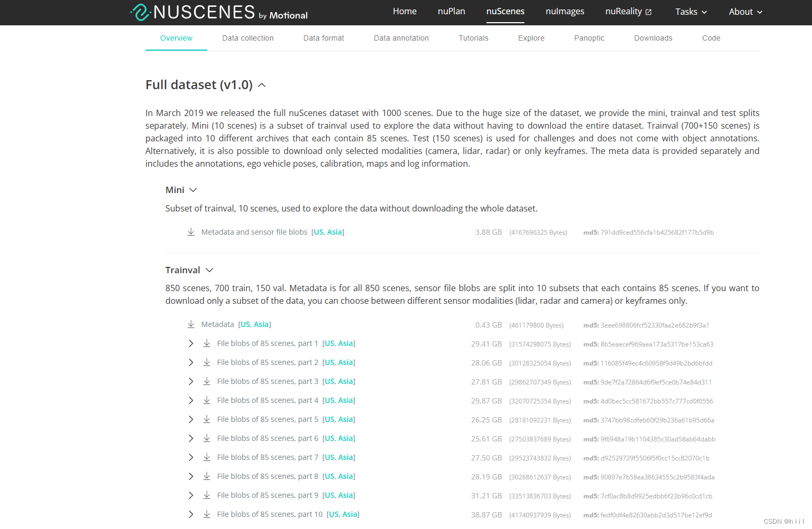
Task: Click US link for part 5
Action: [x=330, y=419]
